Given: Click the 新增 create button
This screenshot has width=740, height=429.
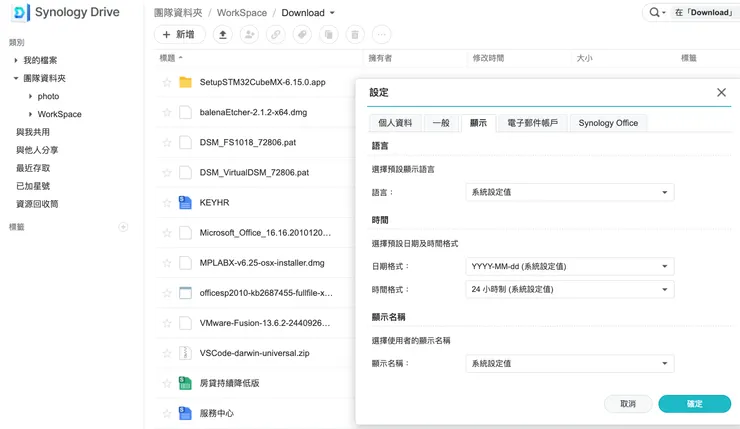Looking at the screenshot, I should (x=180, y=34).
